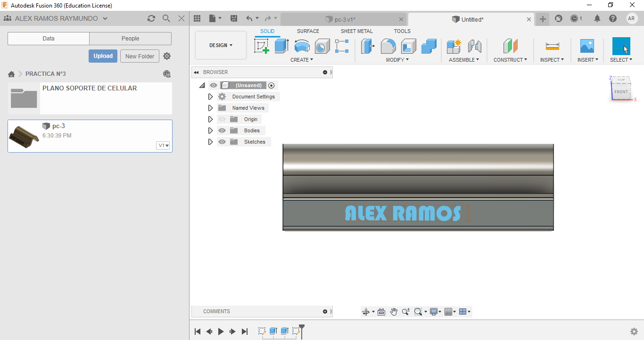Screen dimensions: 644x340
Task: Click the Upload button
Action: click(103, 56)
